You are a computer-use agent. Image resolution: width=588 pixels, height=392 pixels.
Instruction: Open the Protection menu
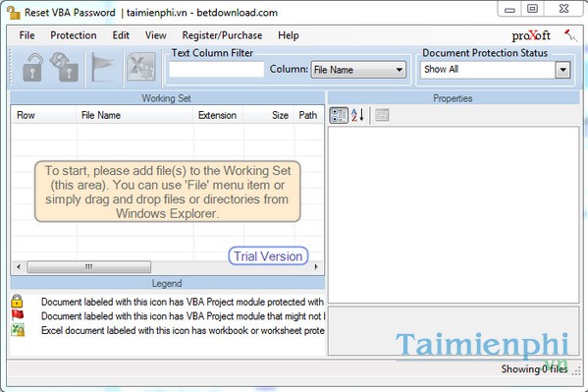tap(74, 35)
